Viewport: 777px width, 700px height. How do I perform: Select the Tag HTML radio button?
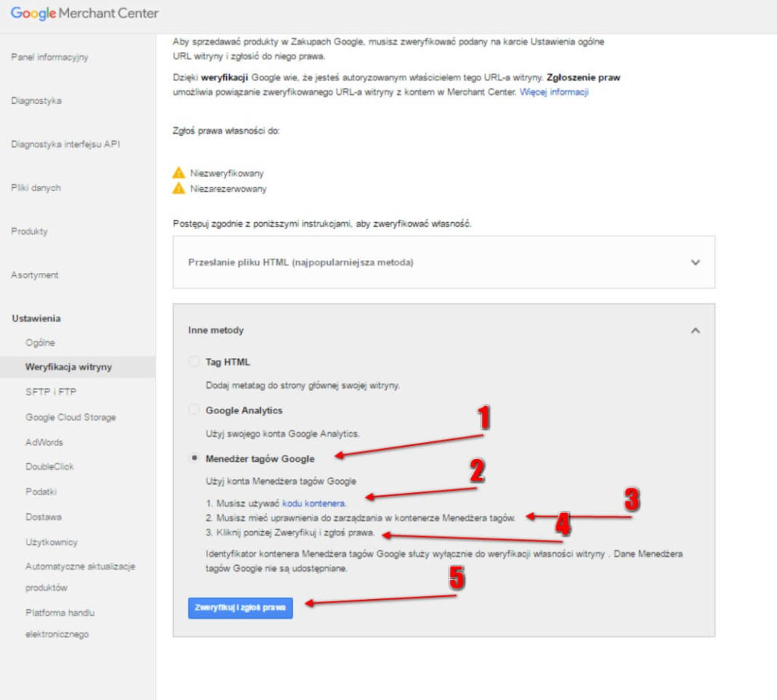click(194, 362)
